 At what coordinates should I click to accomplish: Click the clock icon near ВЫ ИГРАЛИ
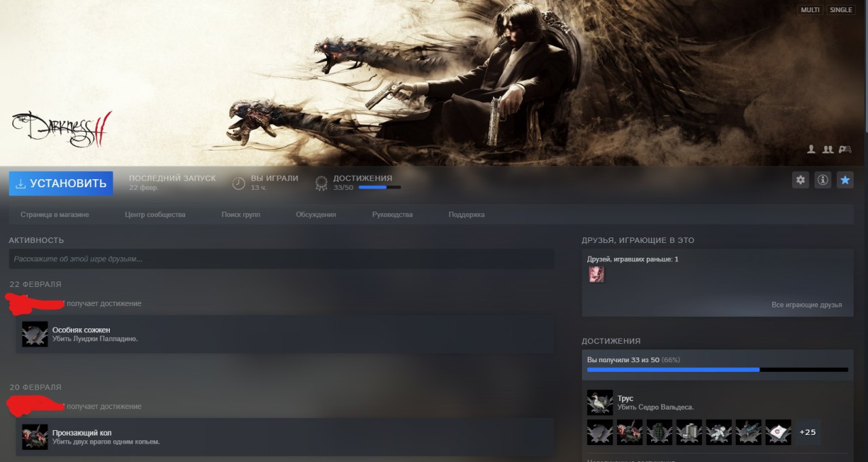[239, 183]
